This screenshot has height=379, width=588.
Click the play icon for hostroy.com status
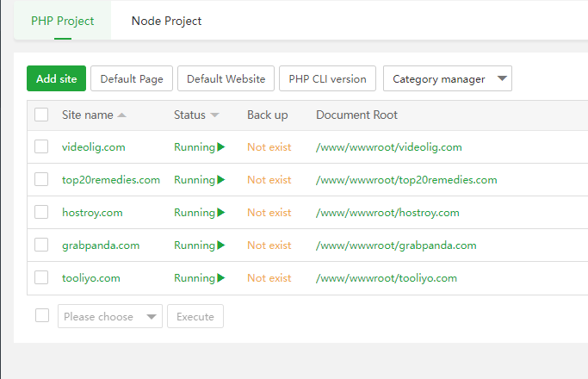(x=221, y=212)
